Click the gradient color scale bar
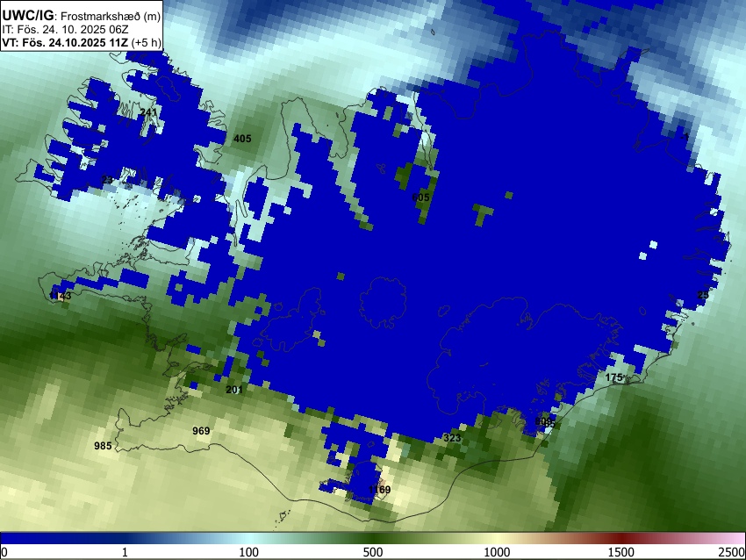 (x=373, y=538)
